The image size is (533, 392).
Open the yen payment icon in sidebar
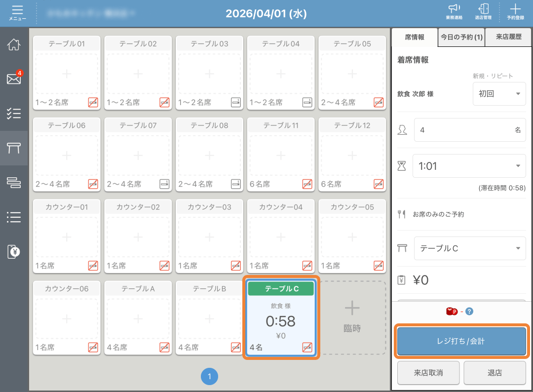tap(14, 252)
